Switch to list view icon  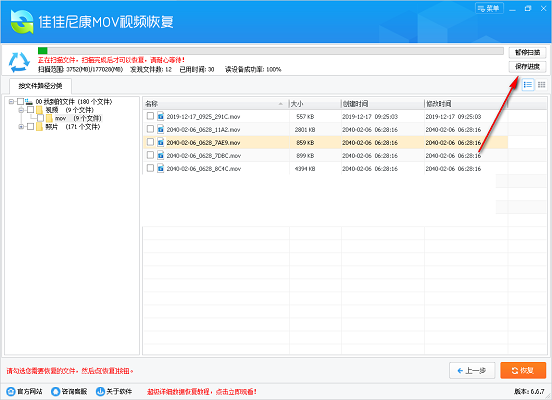(528, 85)
